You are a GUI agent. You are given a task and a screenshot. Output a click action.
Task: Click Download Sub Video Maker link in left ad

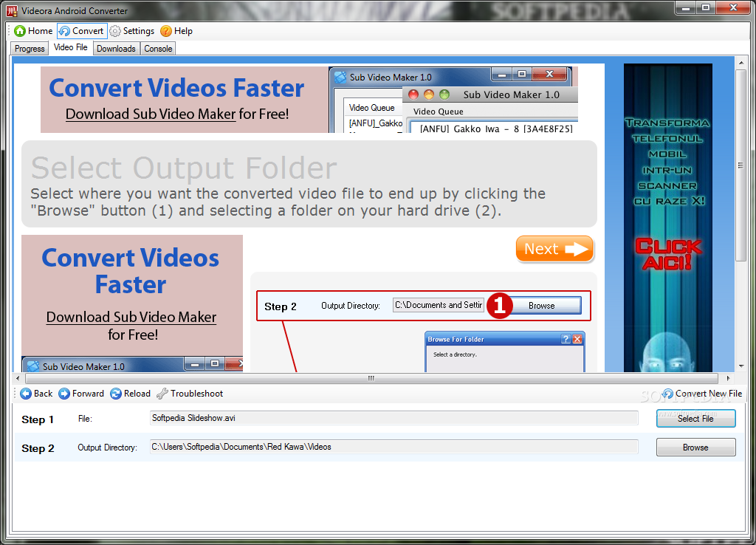coord(131,317)
